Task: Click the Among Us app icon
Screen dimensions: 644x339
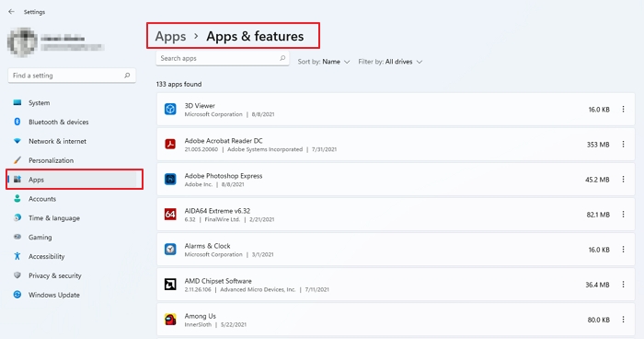Action: [170, 320]
